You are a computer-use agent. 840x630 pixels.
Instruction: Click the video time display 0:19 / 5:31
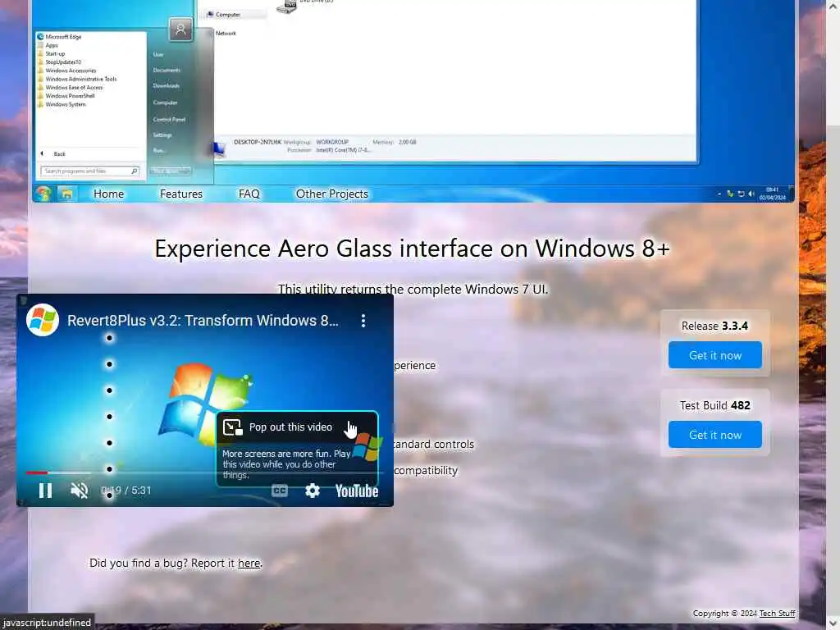pos(126,491)
